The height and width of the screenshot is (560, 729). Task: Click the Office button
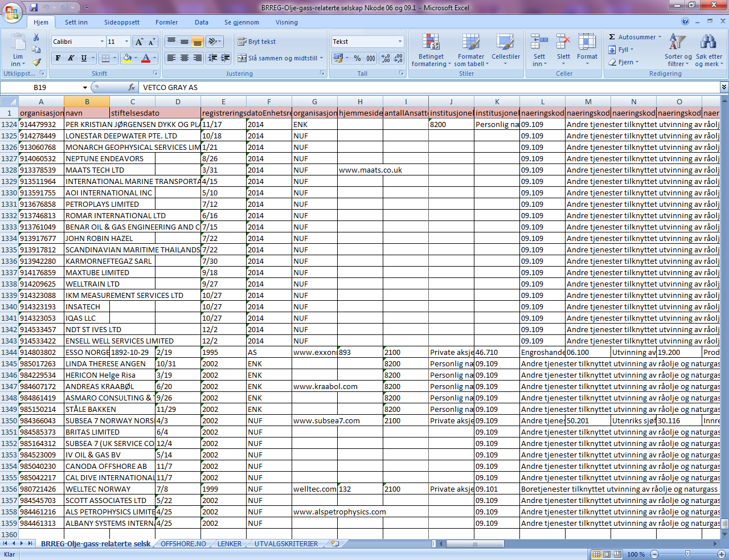point(11,12)
